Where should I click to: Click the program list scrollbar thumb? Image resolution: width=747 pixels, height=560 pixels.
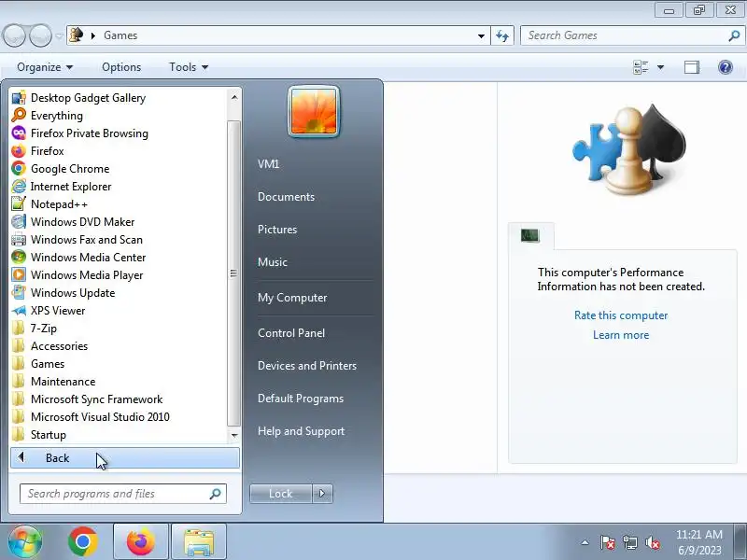233,273
